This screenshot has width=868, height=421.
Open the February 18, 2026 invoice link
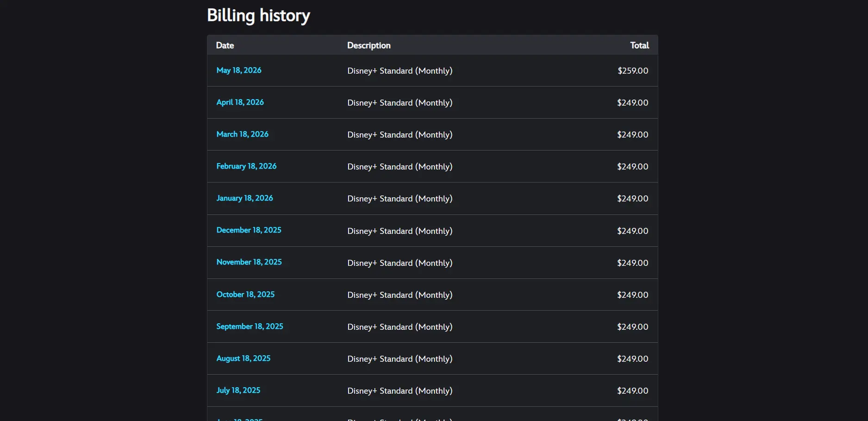[246, 166]
